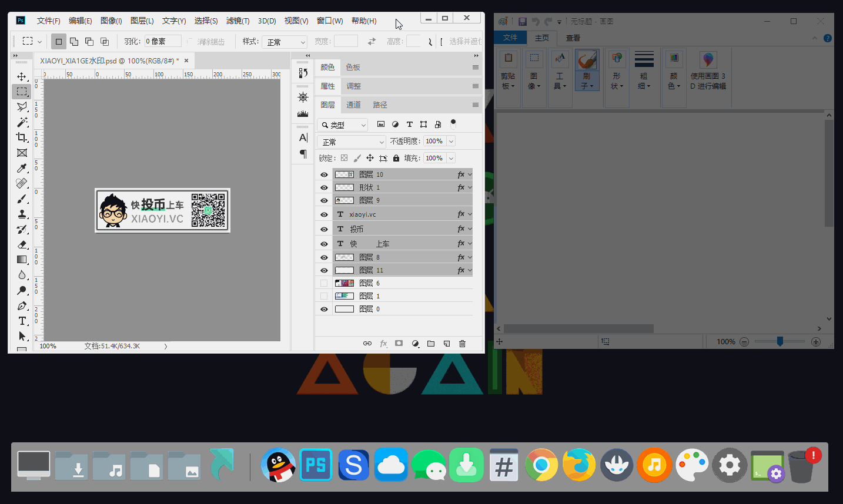Hide the 投币 text layer

(x=324, y=229)
